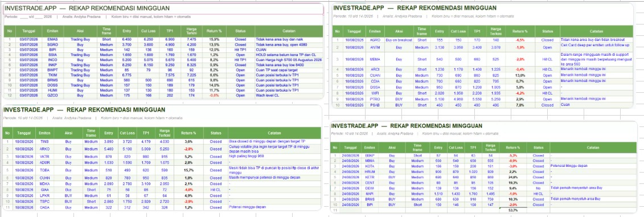This screenshot has width=644, height=217.
Task: Click the 15,9% return of EMAS
Action: point(215,39)
